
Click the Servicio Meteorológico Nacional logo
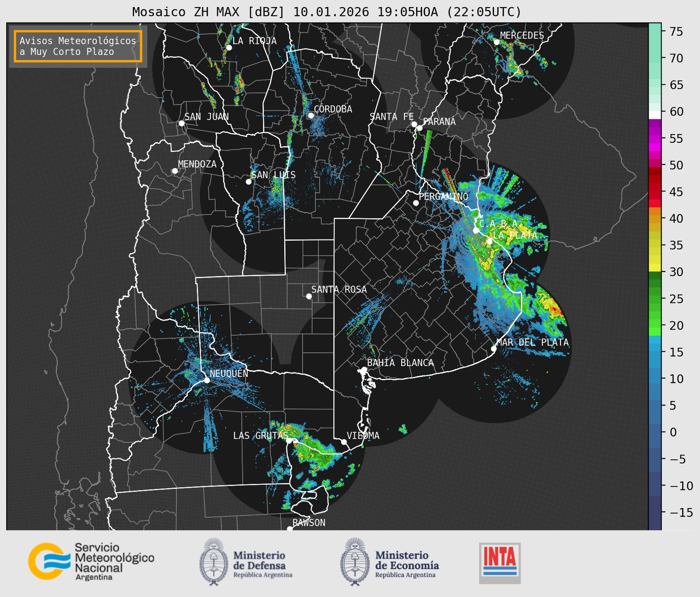pyautogui.click(x=91, y=561)
